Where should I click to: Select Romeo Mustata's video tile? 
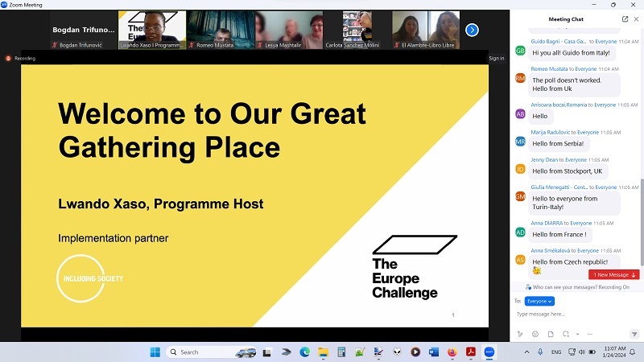click(x=221, y=30)
